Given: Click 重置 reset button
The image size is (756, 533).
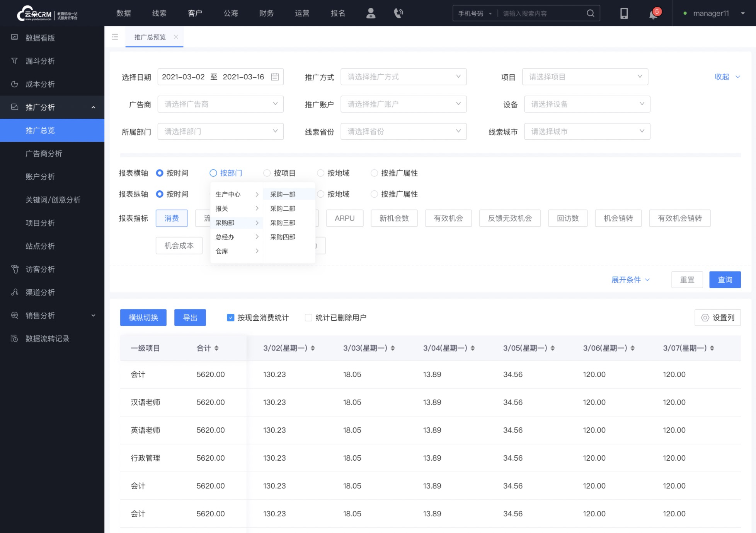Looking at the screenshot, I should tap(688, 280).
